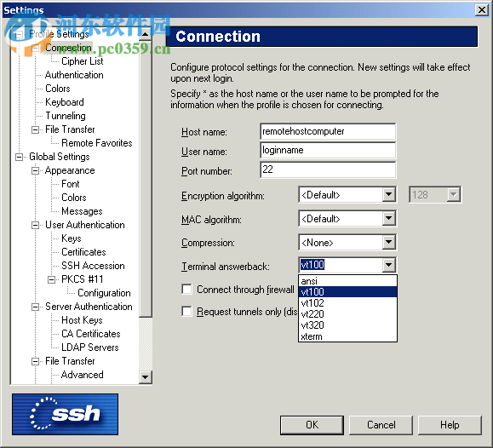
Task: Select the Connection tree item
Action: pos(68,48)
